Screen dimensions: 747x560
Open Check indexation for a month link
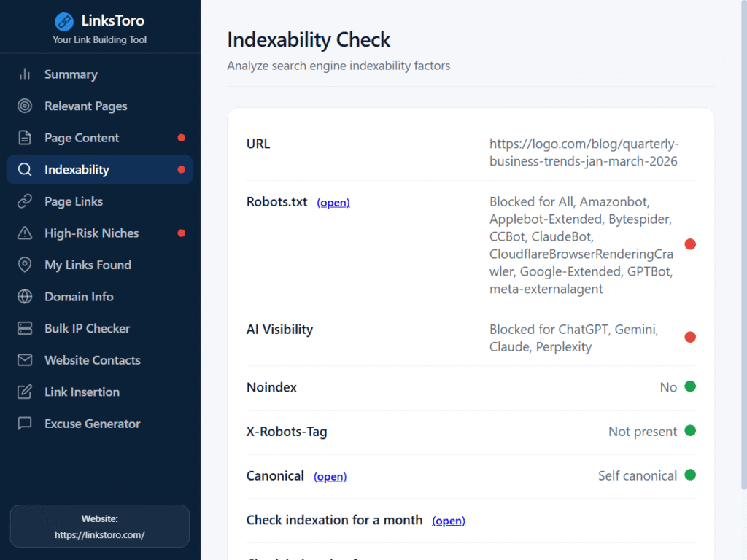(449, 521)
